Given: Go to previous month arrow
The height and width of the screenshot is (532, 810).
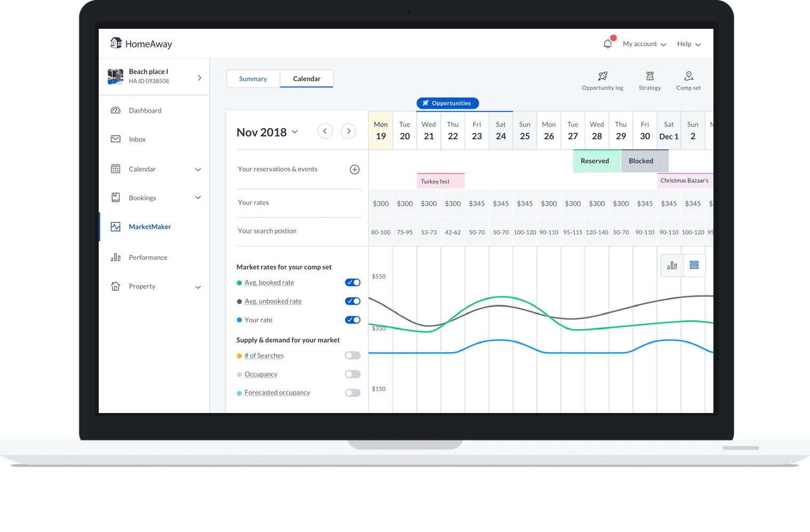Looking at the screenshot, I should click(325, 131).
